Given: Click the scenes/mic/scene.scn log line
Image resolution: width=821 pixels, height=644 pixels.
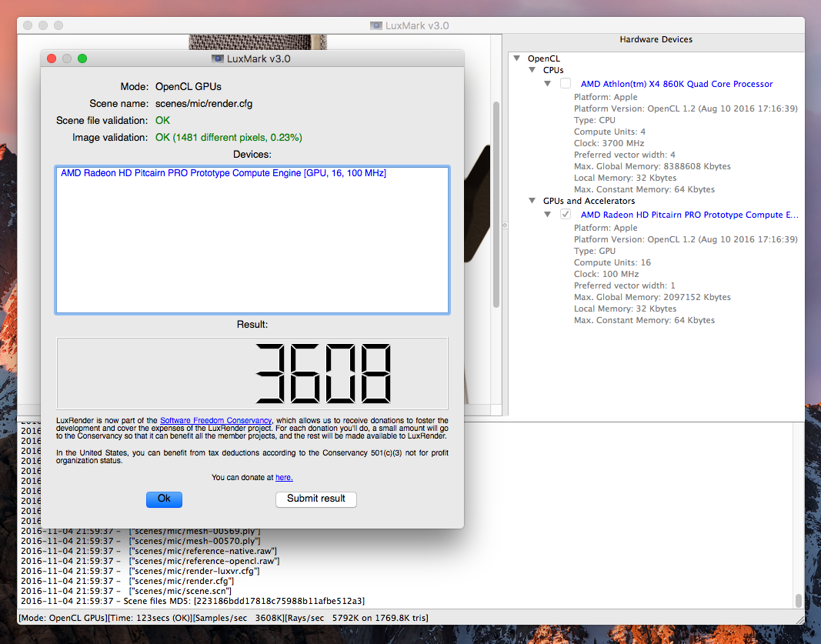Looking at the screenshot, I should 126,591.
